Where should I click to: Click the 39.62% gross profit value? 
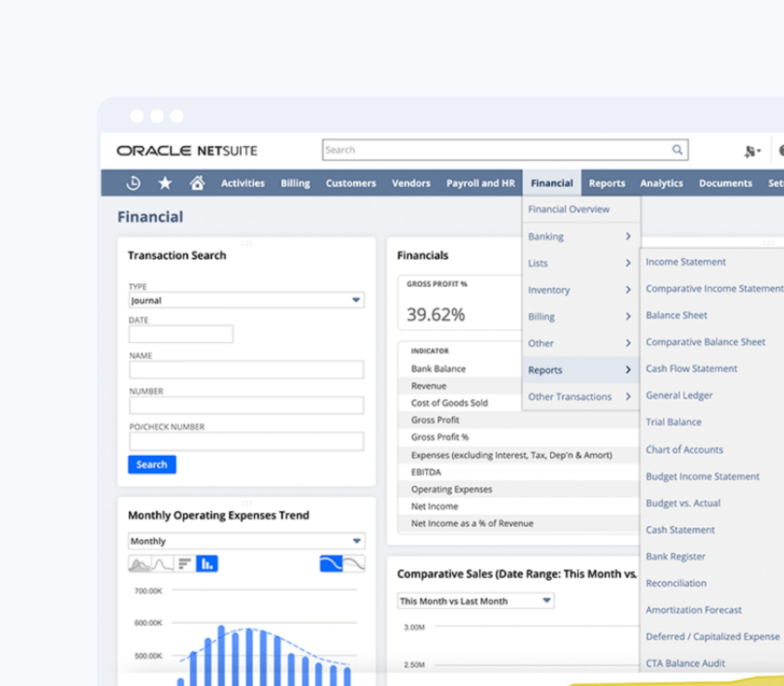pos(436,315)
